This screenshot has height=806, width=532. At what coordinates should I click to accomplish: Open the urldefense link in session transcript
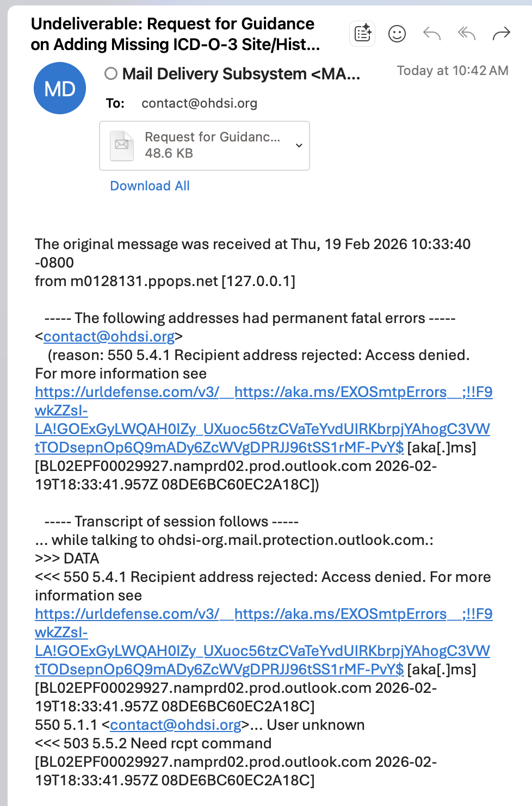pos(263,614)
